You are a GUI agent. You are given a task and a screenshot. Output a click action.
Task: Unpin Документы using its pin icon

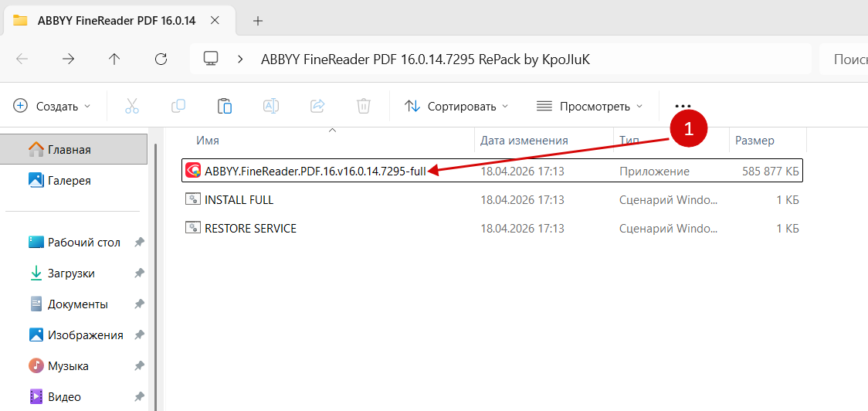140,304
